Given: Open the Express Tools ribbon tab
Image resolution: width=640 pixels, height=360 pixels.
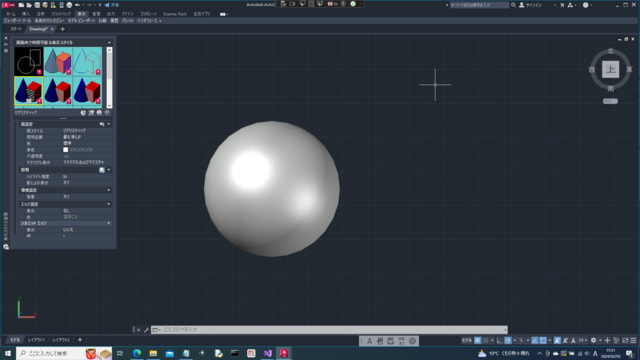Looking at the screenshot, I should tap(175, 14).
